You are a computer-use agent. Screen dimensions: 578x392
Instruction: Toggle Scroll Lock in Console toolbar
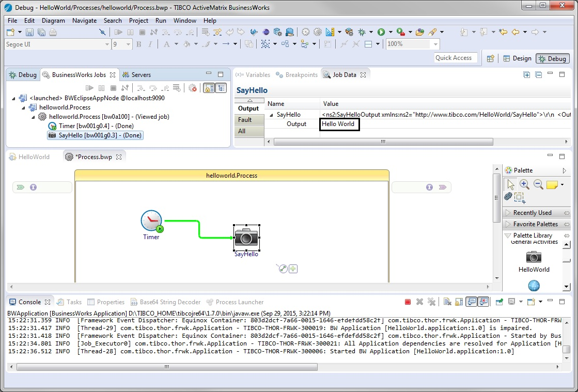(x=459, y=302)
